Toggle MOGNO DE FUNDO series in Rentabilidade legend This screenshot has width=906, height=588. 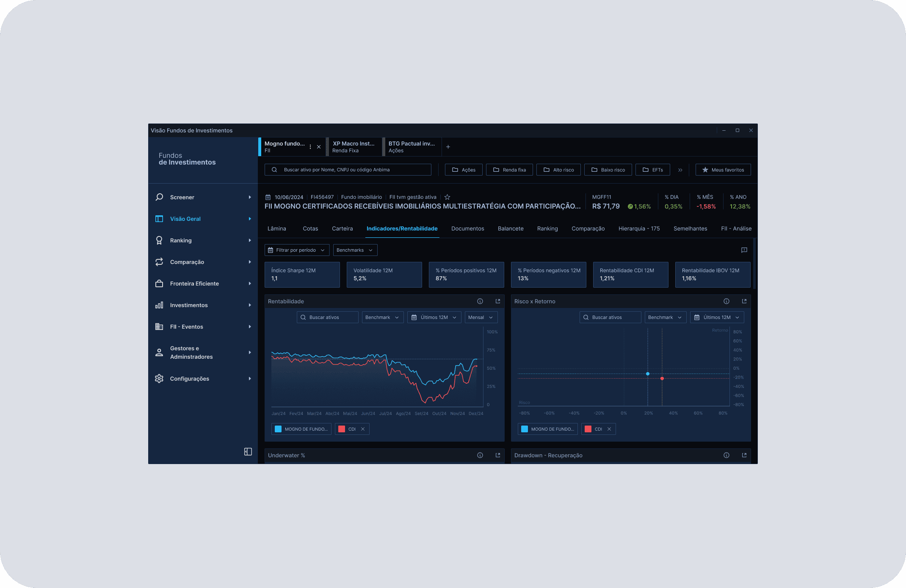[x=301, y=429]
